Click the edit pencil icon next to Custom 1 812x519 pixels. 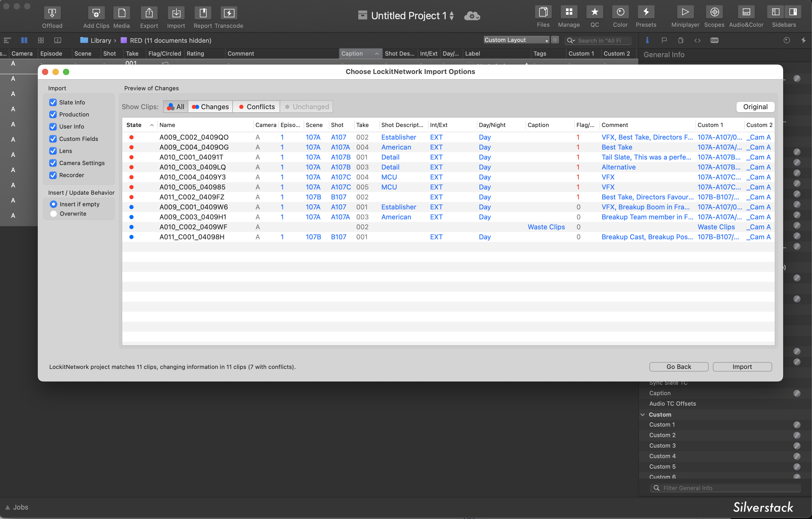(797, 425)
